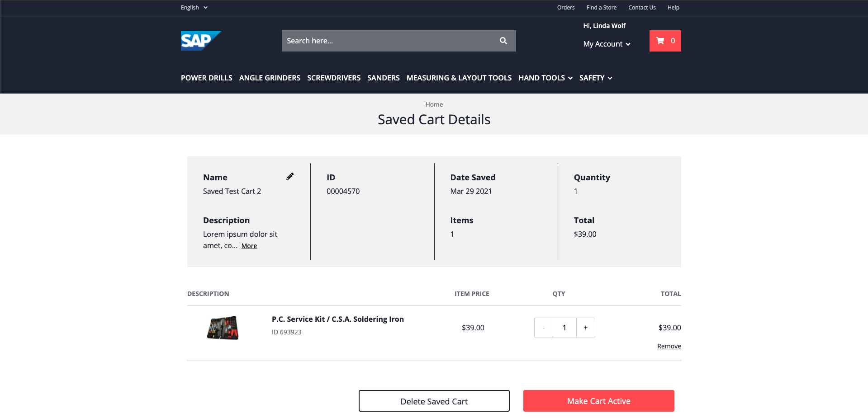Increase quantity with plus button
This screenshot has width=868, height=418.
pyautogui.click(x=585, y=328)
